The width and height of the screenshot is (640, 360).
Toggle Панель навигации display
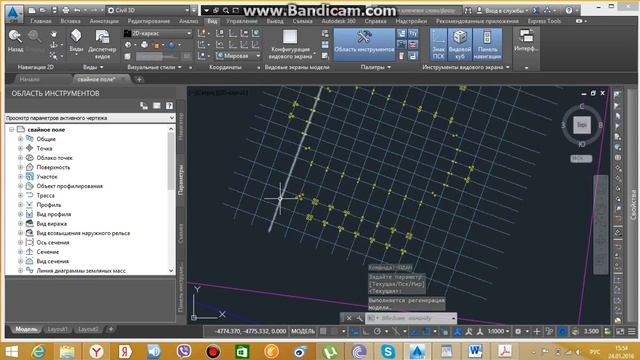coord(487,44)
